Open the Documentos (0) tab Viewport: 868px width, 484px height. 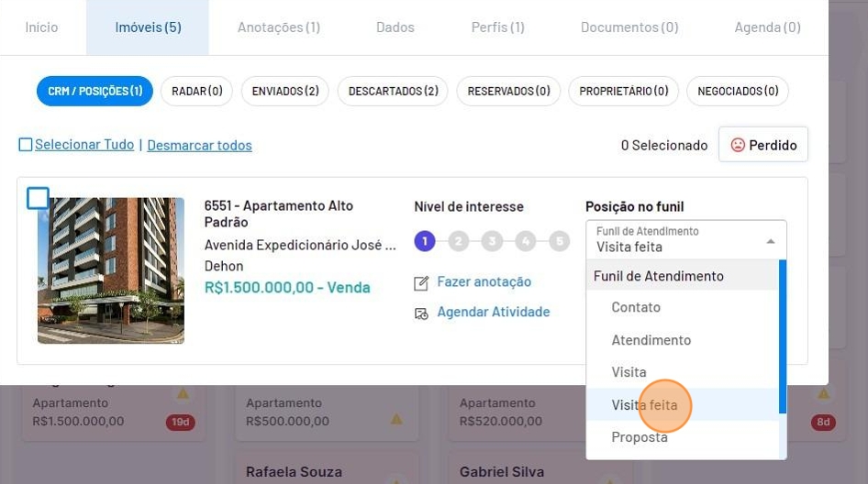629,27
